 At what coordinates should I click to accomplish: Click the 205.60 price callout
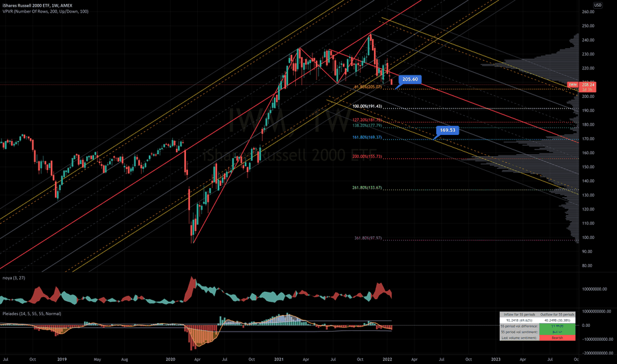410,79
